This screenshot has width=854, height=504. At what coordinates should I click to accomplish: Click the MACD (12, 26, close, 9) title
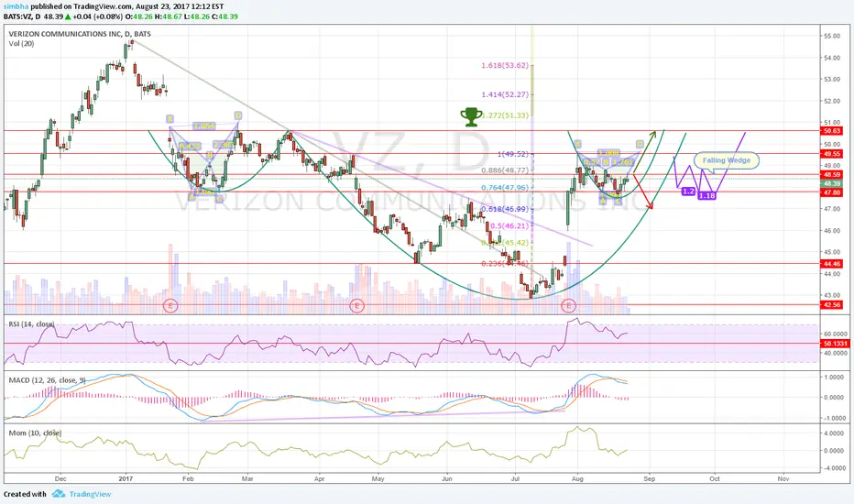pyautogui.click(x=47, y=379)
